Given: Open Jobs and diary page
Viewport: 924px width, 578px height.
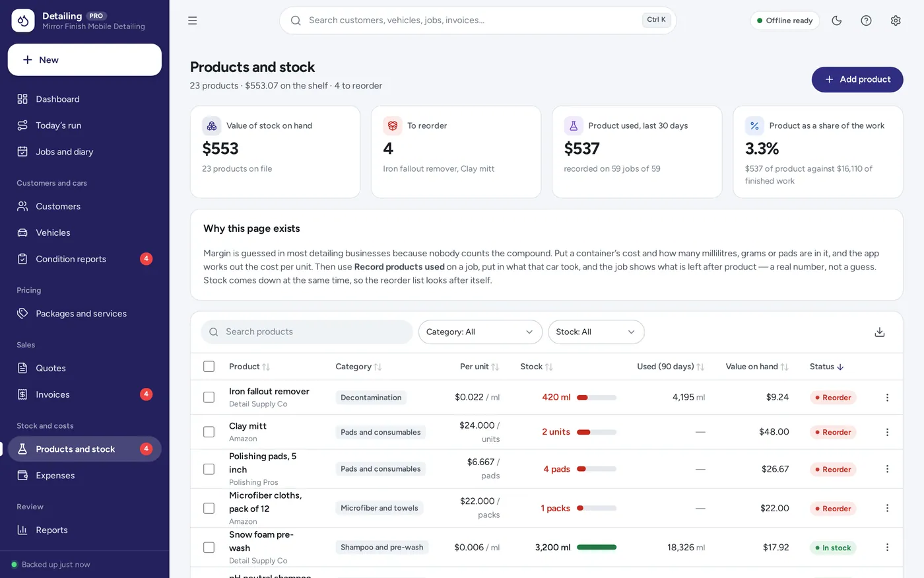Looking at the screenshot, I should (x=84, y=152).
